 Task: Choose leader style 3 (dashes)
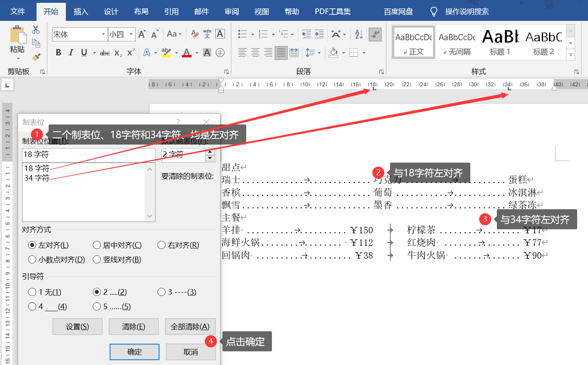point(161,292)
